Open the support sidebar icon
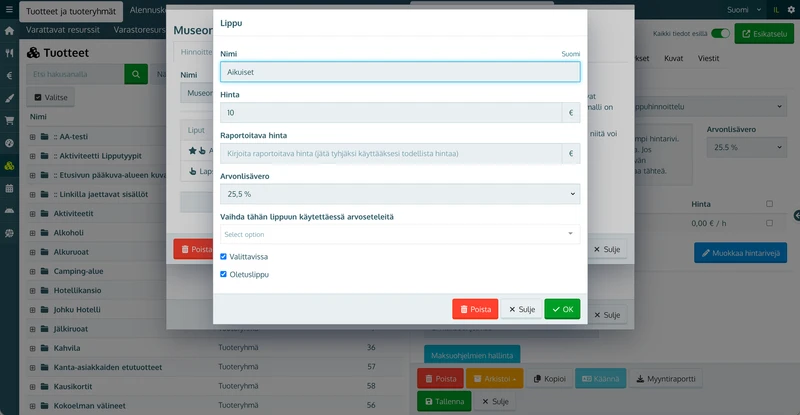This screenshot has height=415, width=800. tap(9, 233)
